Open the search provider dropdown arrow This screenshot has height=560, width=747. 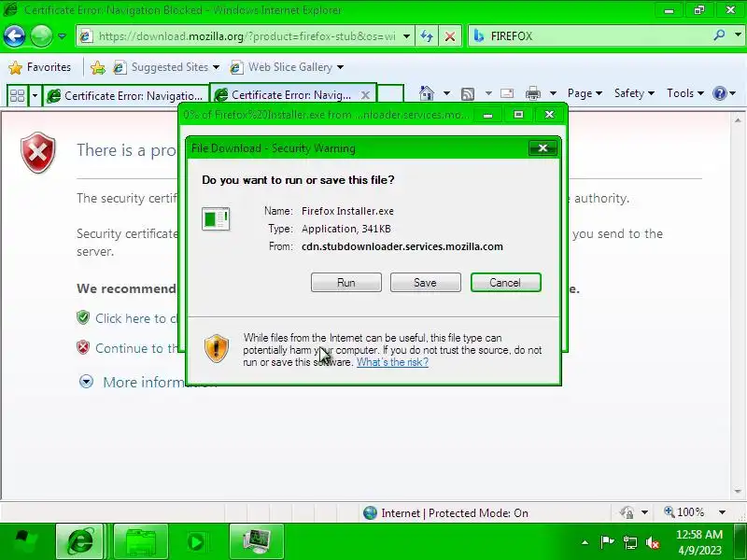(738, 35)
